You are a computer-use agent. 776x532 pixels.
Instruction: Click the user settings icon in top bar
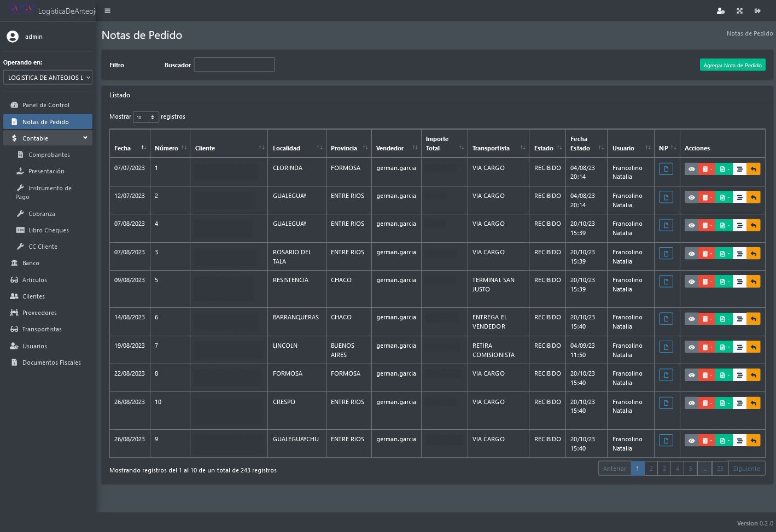click(x=720, y=11)
